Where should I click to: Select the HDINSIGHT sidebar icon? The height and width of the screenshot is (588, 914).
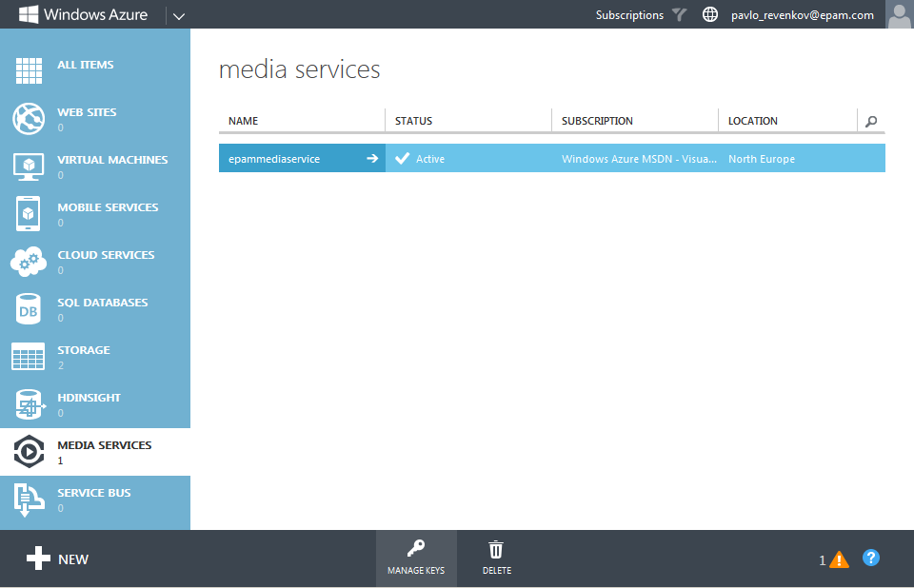coord(29,404)
